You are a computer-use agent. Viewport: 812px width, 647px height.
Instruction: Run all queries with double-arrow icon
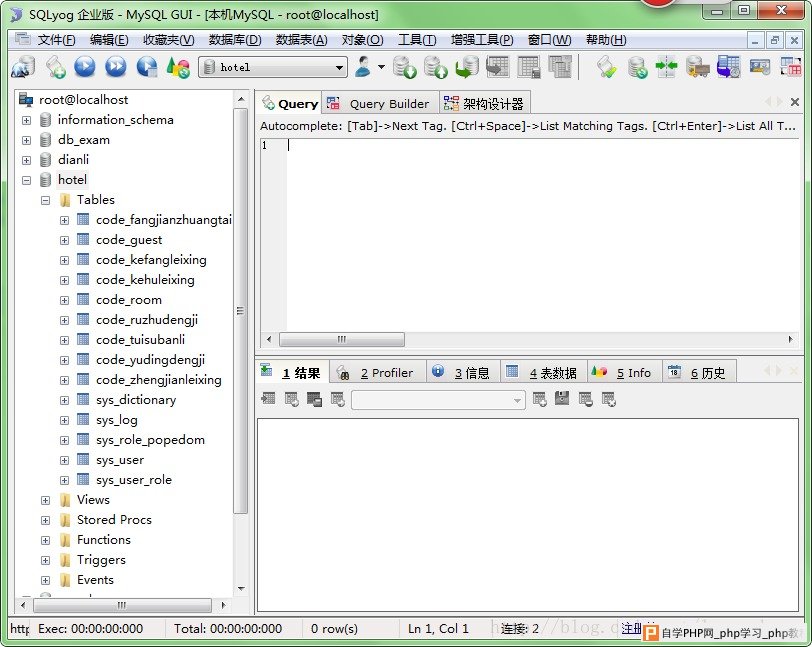pos(115,67)
